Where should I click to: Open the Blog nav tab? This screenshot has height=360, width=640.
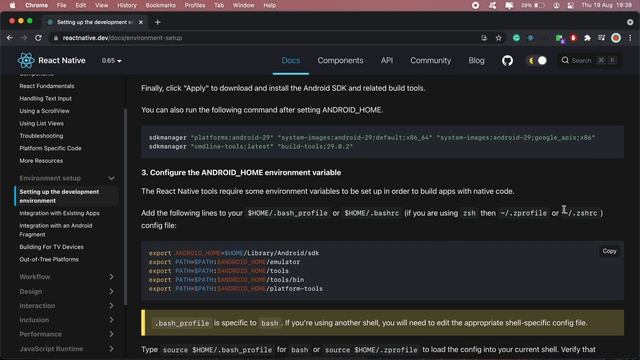click(x=476, y=60)
